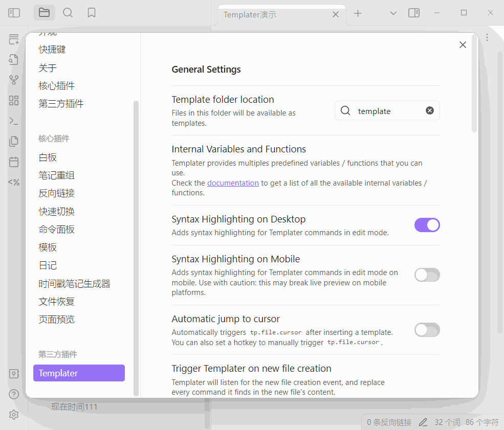This screenshot has width=504, height=430.
Task: Click the search magnifier icon in top bar
Action: (x=68, y=13)
